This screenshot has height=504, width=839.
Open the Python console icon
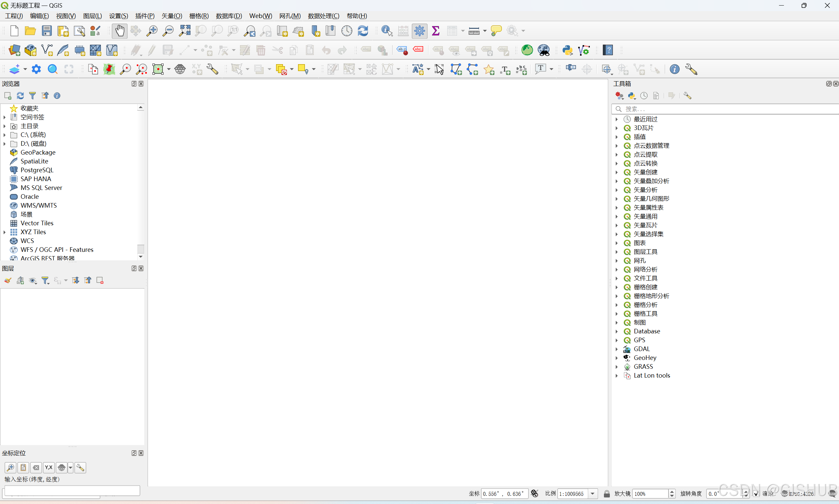click(567, 50)
